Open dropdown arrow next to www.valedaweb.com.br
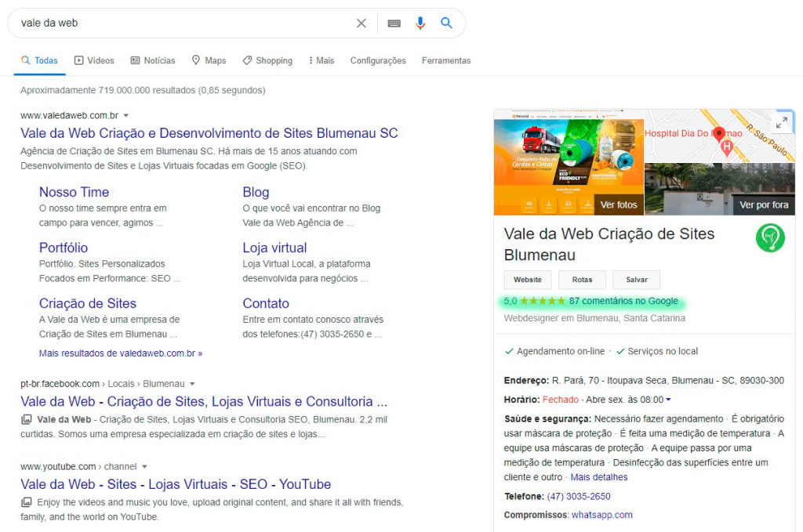803x532 pixels. (126, 116)
